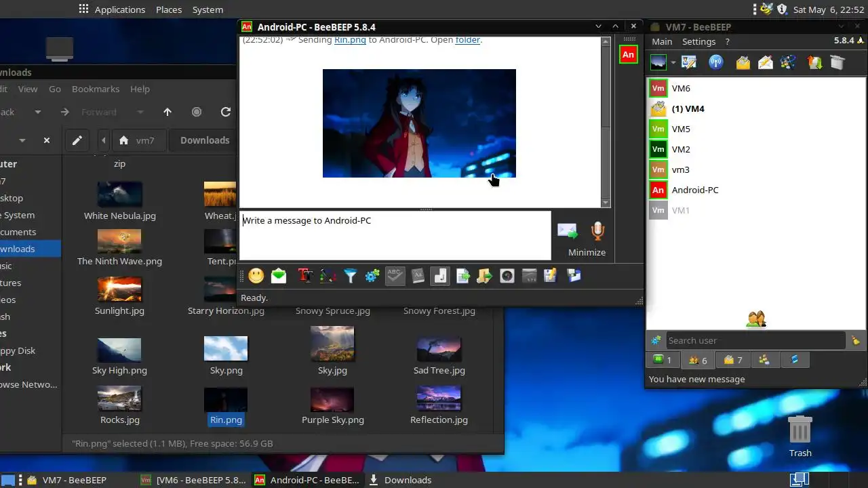Viewport: 868px width, 488px height.
Task: Toggle the ABC spell check button
Action: [x=395, y=276]
